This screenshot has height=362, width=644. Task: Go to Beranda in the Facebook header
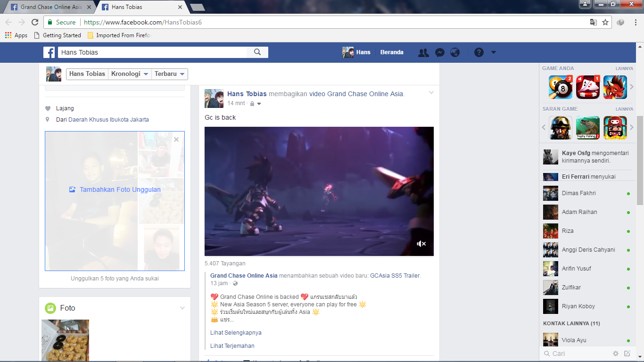pyautogui.click(x=392, y=52)
